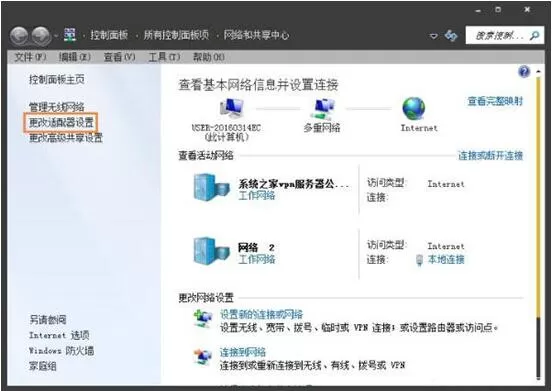Click the 多重网络 icon in network map

point(322,109)
